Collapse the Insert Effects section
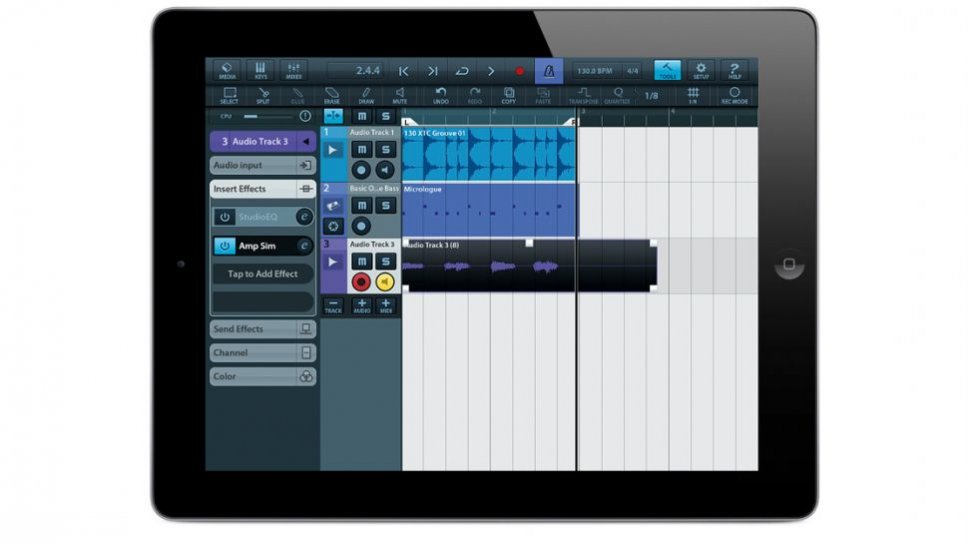This screenshot has width=968, height=544. (x=263, y=189)
